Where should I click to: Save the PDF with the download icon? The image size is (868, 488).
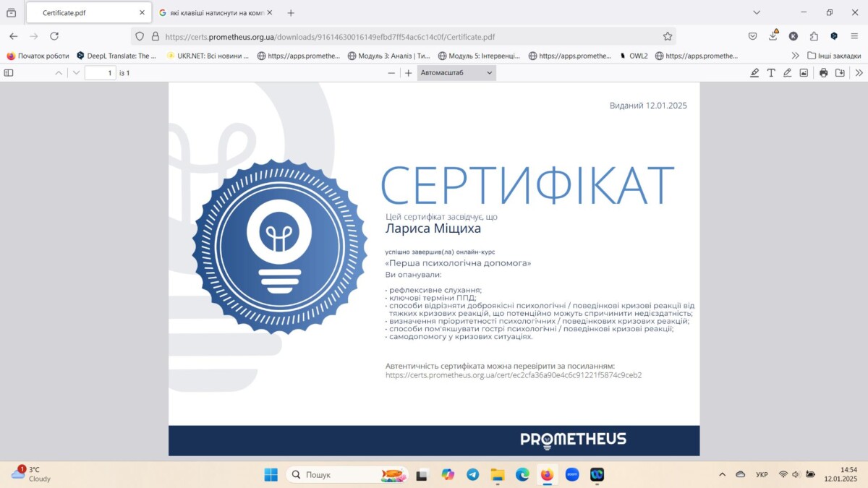coord(840,73)
